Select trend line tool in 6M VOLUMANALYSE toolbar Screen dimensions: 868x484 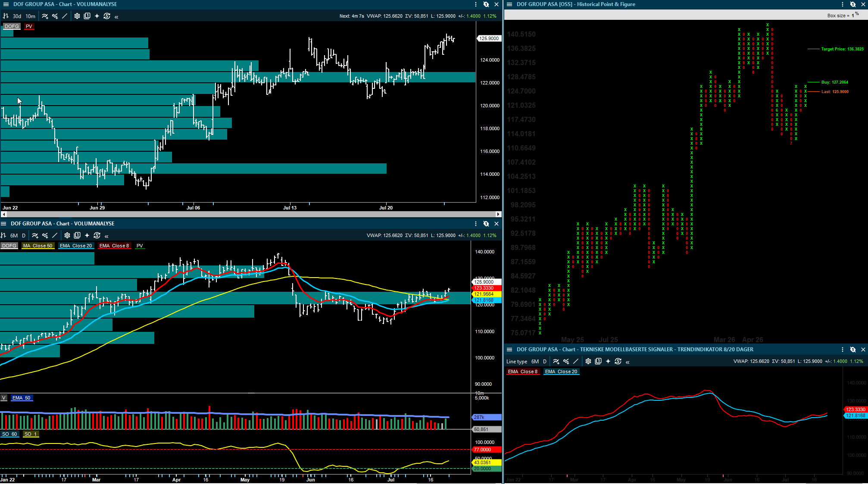[x=55, y=235]
